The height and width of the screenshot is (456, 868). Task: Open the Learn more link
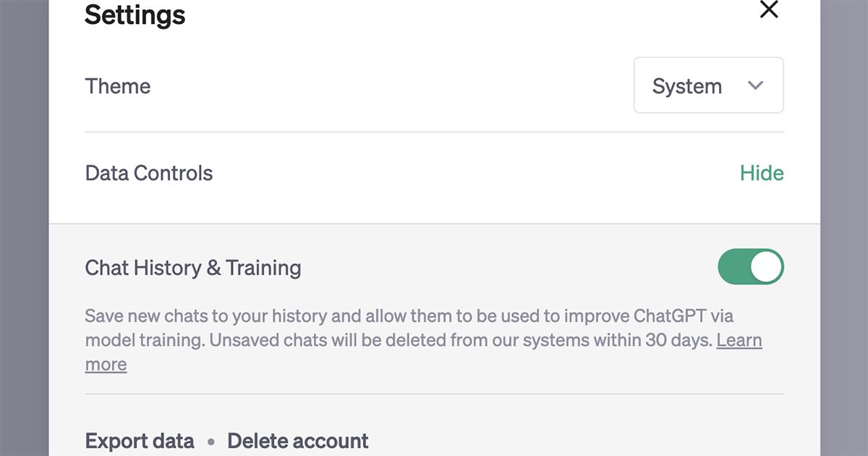click(739, 340)
